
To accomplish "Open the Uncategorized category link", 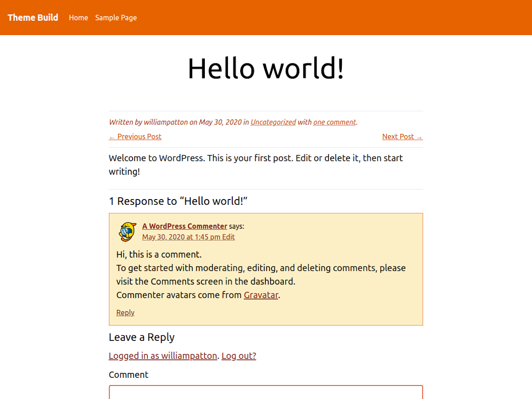I will tap(273, 122).
